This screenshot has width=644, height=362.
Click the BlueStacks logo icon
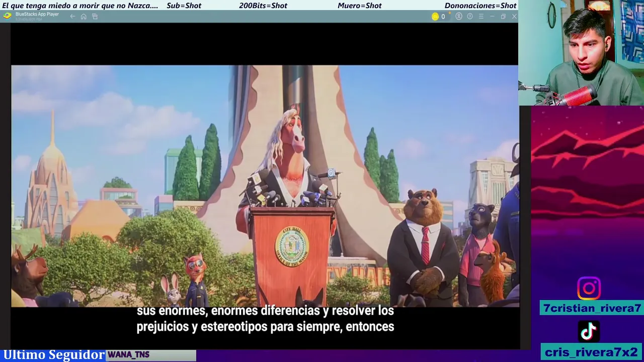(x=7, y=16)
